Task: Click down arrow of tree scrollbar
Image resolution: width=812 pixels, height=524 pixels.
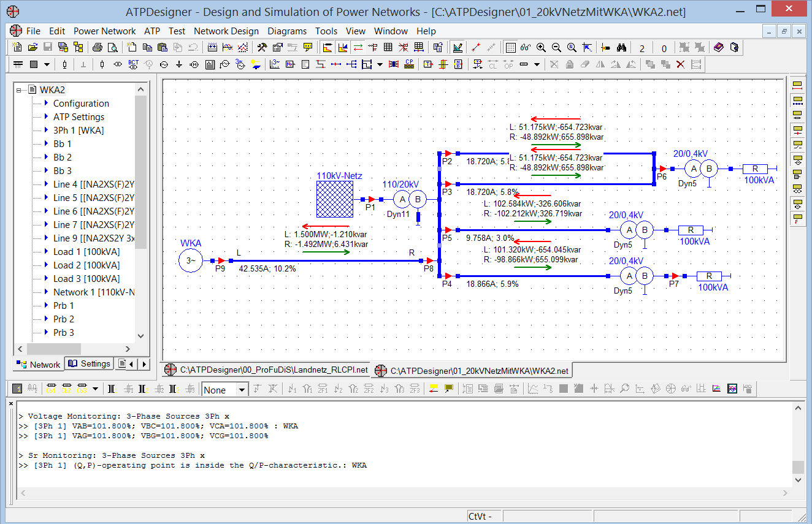Action: click(141, 336)
